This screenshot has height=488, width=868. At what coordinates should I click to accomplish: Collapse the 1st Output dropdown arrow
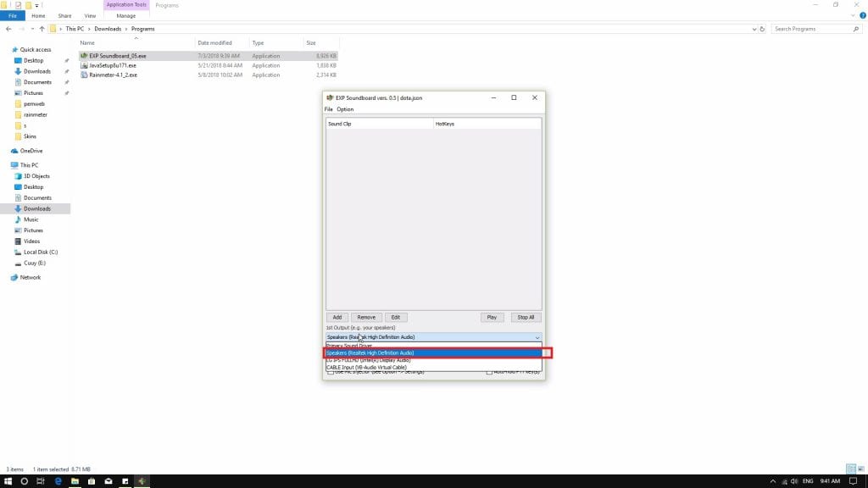(x=537, y=337)
